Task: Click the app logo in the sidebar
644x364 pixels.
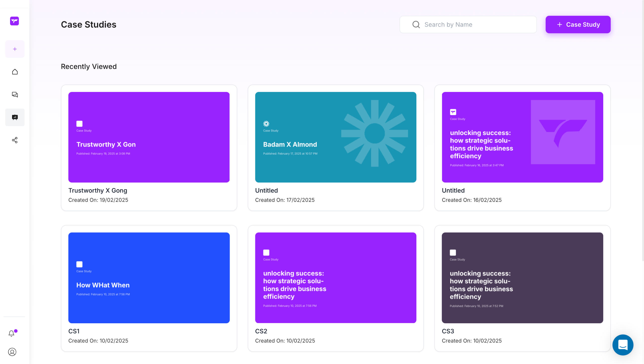Action: [x=14, y=21]
